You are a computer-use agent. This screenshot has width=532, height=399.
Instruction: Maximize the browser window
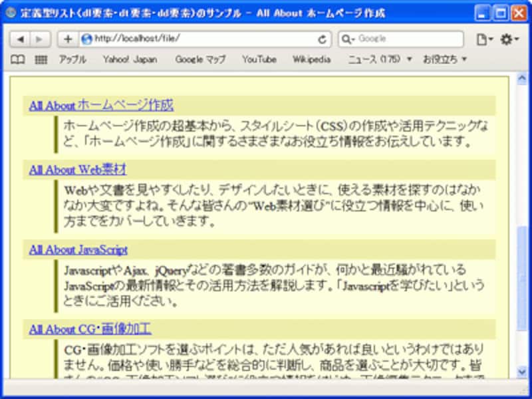click(x=501, y=13)
